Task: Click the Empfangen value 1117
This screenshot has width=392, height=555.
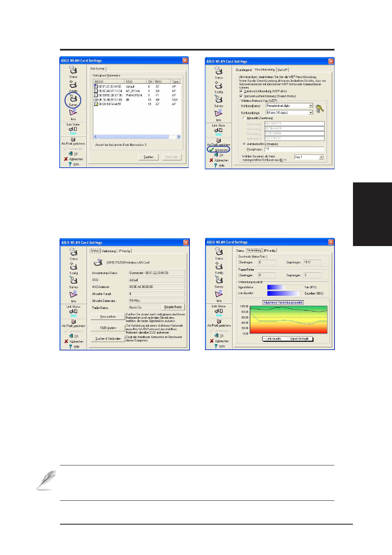Action: tap(312, 262)
